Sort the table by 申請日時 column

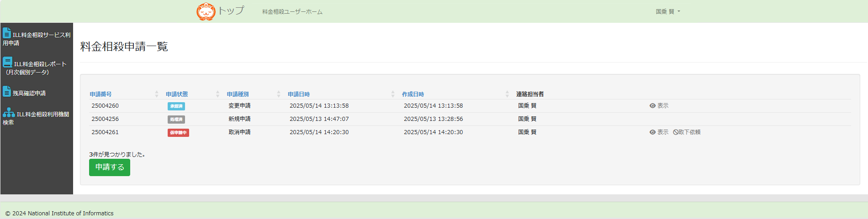[x=299, y=94]
